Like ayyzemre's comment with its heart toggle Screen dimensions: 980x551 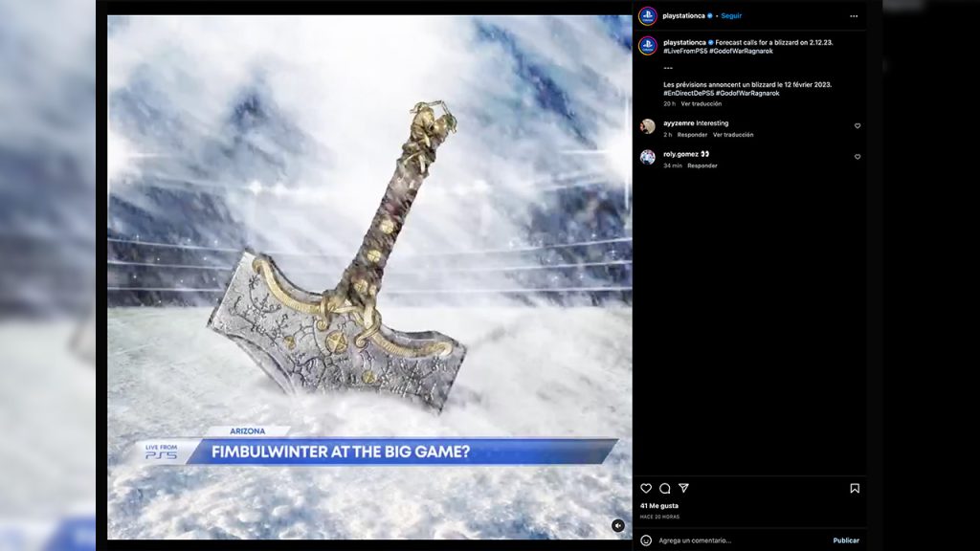coord(857,125)
